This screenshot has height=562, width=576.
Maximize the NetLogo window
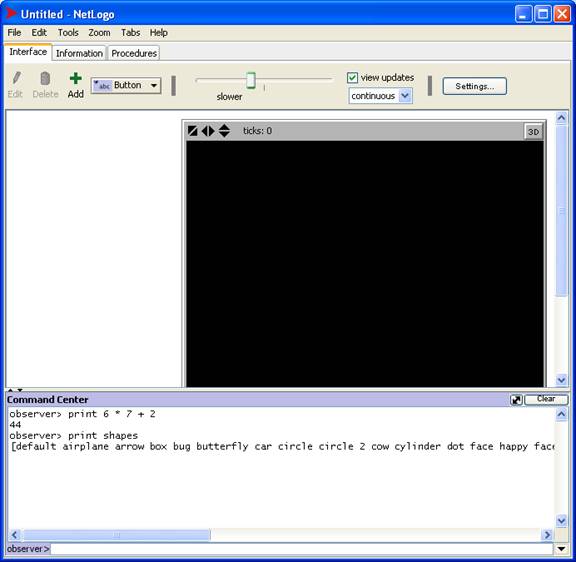(x=543, y=14)
